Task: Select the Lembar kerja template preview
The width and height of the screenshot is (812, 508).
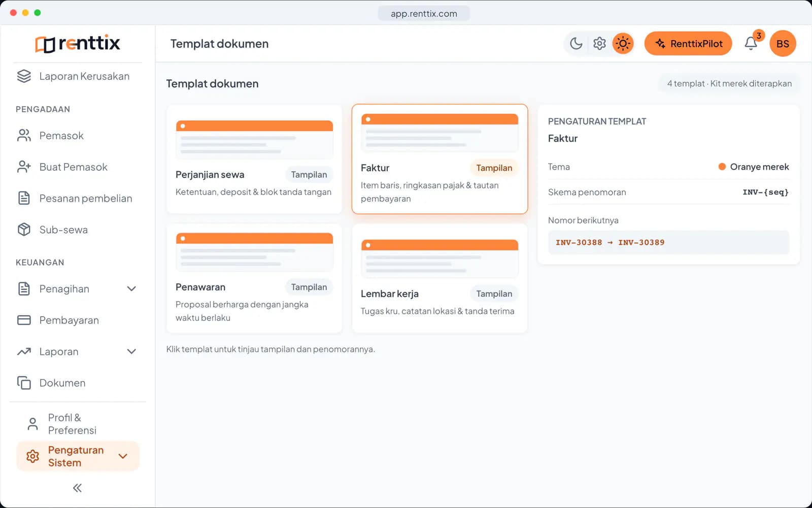Action: tap(439, 259)
